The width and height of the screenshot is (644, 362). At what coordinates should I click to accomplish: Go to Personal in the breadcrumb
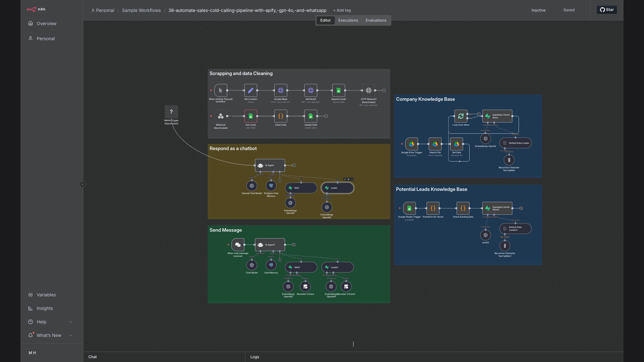point(103,10)
